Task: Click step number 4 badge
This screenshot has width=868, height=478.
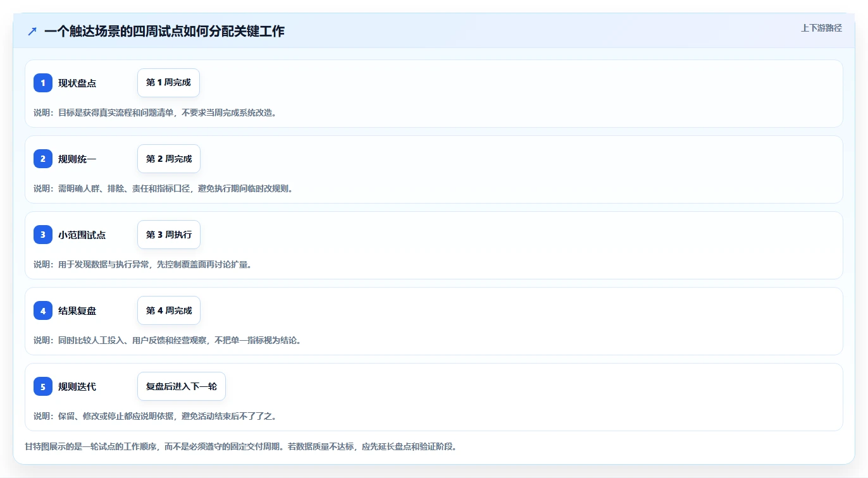Action: (43, 310)
